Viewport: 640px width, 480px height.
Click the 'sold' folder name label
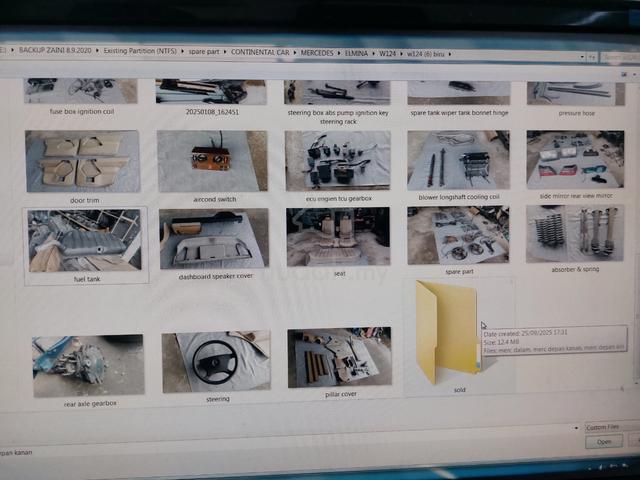460,390
